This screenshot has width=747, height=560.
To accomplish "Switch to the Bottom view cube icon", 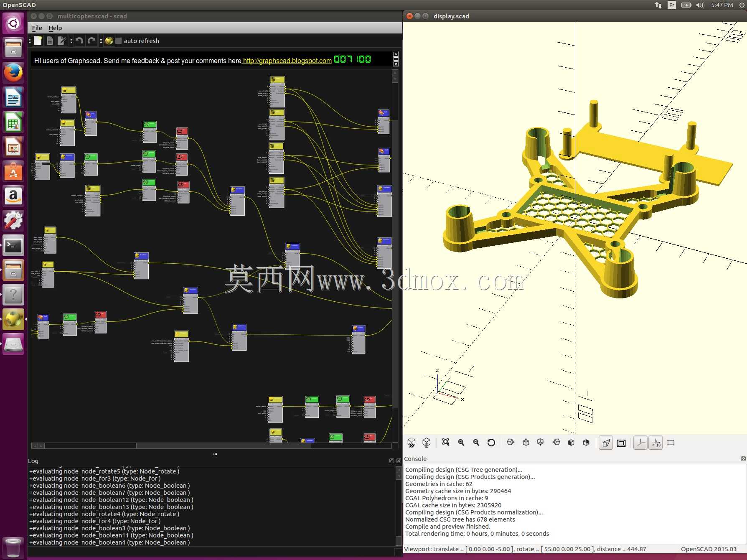I will (x=541, y=443).
